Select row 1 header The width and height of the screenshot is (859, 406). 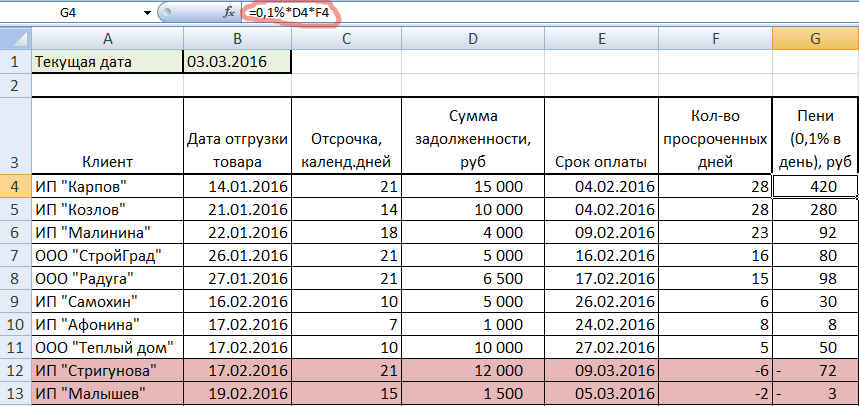click(16, 62)
